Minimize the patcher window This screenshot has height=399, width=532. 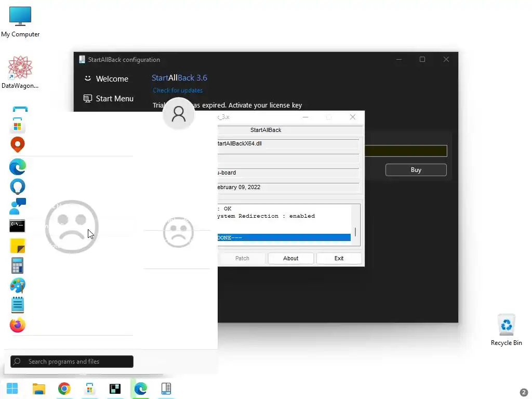pos(305,117)
